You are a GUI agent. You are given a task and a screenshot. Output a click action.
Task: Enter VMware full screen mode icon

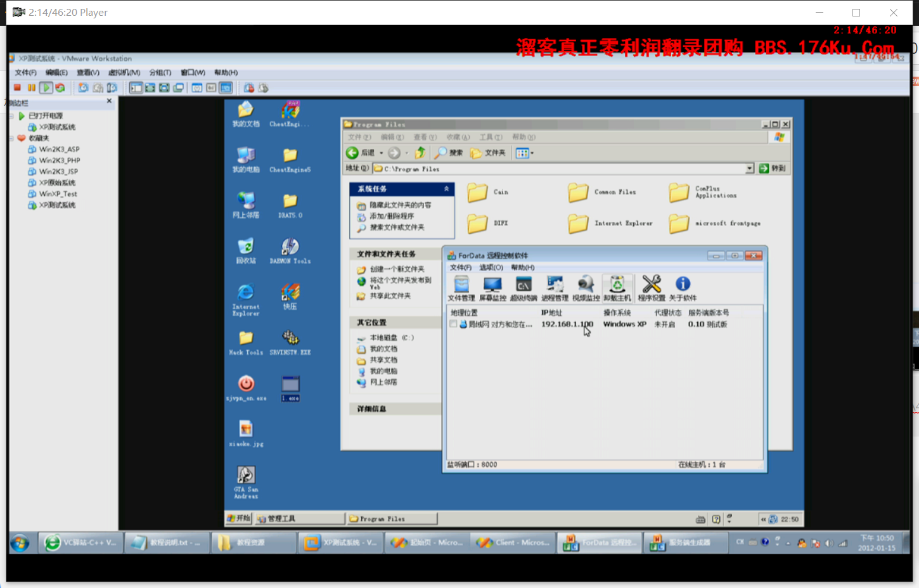150,87
